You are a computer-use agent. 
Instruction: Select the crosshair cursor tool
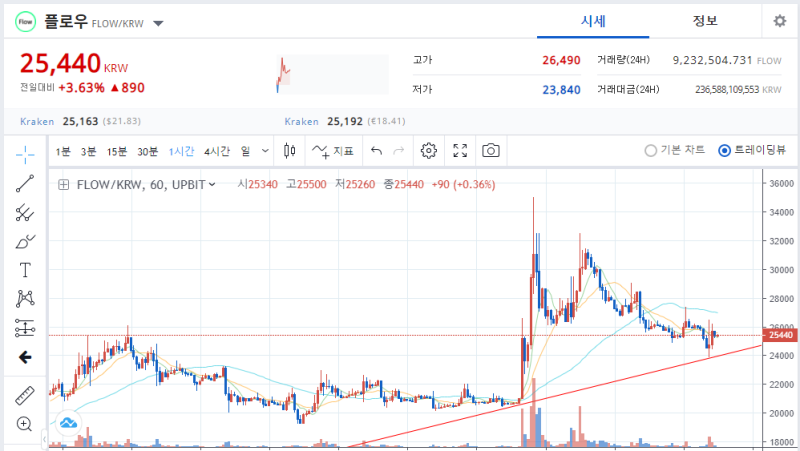(x=24, y=154)
